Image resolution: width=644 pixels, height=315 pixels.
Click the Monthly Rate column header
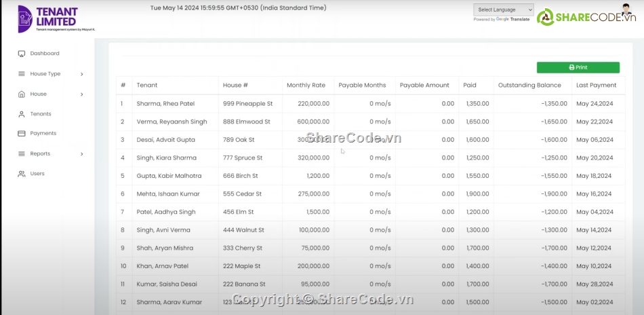[x=306, y=85]
